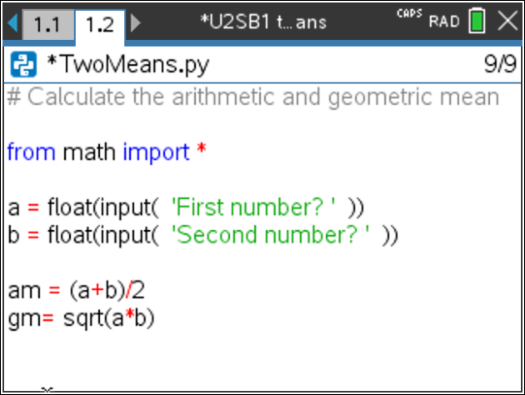Click the *TwoMeans.py file name
This screenshot has height=395, width=525.
point(128,64)
